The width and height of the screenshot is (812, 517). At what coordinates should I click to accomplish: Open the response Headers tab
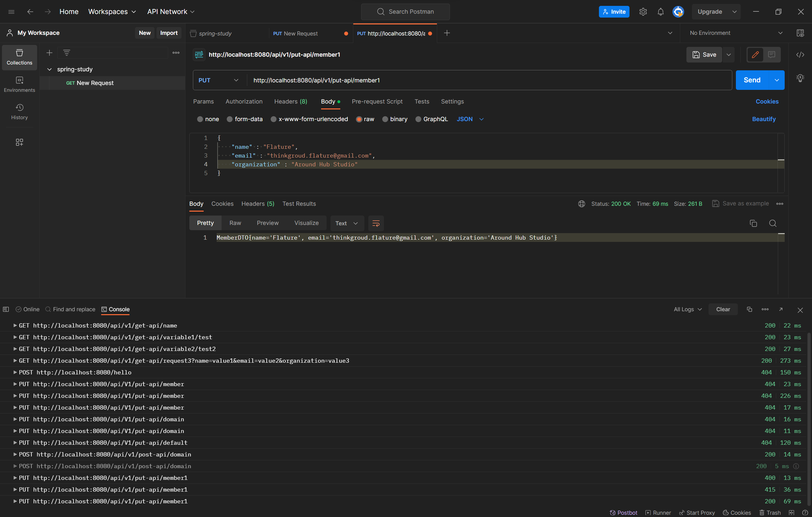258,204
